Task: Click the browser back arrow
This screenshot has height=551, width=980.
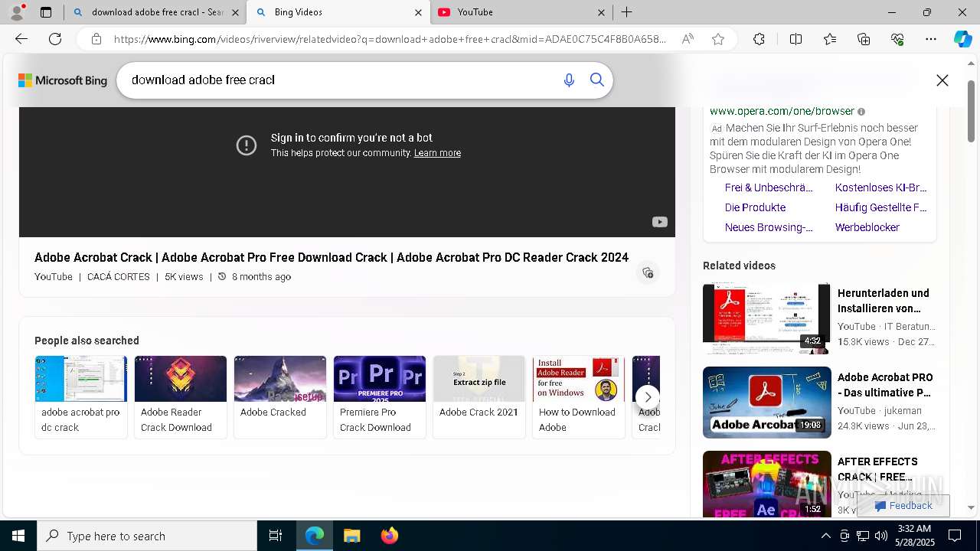Action: tap(21, 39)
